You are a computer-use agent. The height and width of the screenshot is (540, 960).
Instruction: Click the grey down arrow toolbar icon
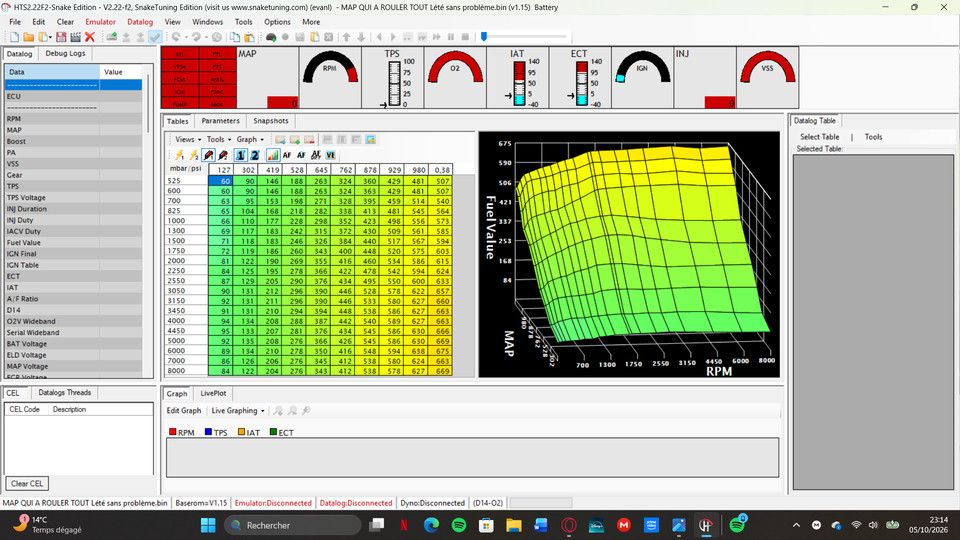361,37
